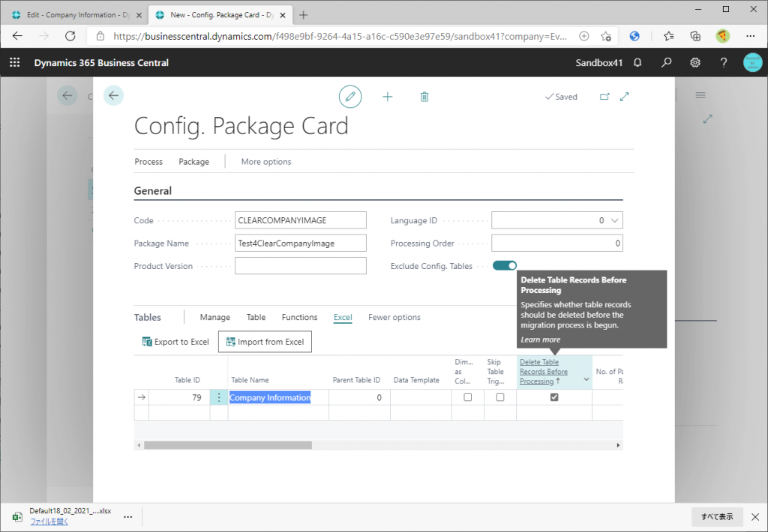Click the General section heading
Image resolution: width=768 pixels, height=532 pixels.
[153, 191]
